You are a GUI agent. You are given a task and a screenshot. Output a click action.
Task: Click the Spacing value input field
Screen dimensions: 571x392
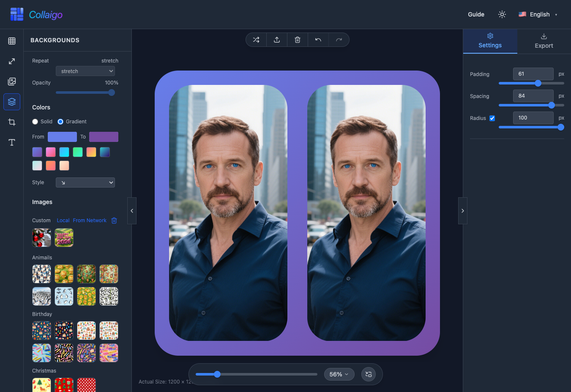(x=533, y=96)
